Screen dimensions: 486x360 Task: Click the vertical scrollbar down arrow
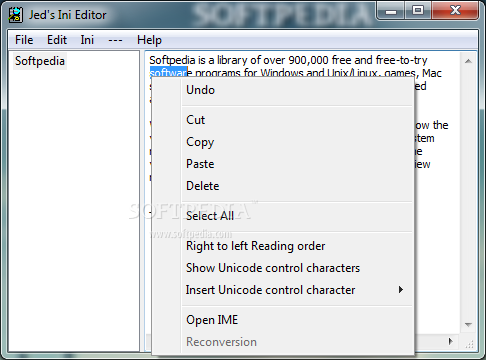pos(468,325)
